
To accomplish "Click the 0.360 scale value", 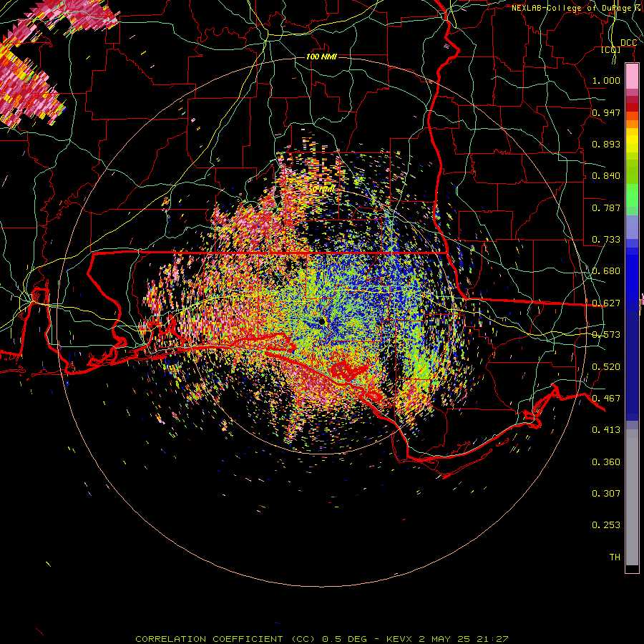I will 606,462.
